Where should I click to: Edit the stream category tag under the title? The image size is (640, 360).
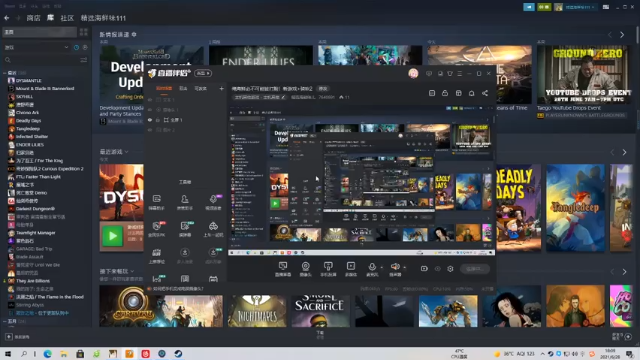click(260, 97)
